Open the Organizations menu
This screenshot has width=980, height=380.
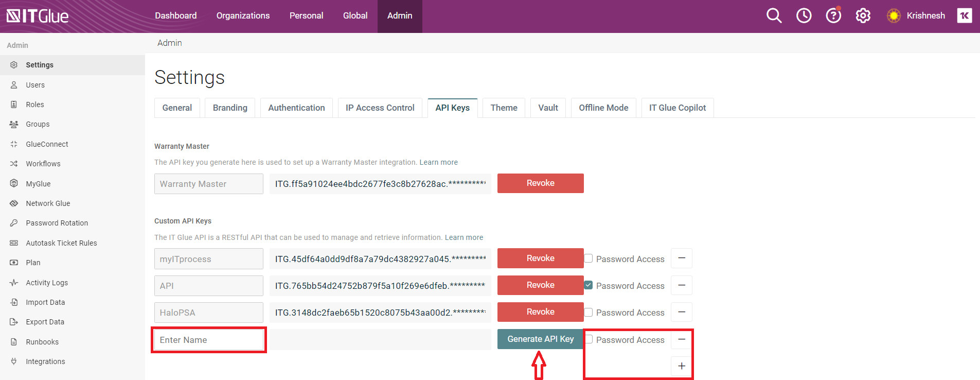pyautogui.click(x=243, y=15)
